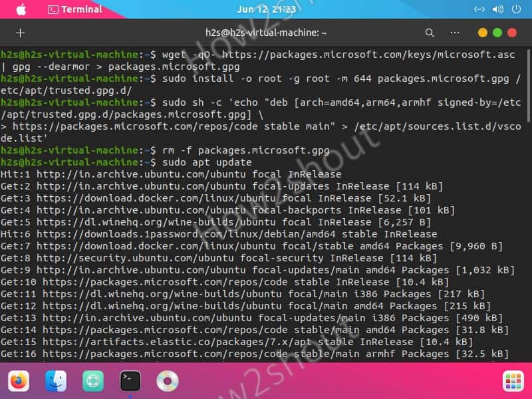Click the network arrows indicator in the top bar
The image size is (532, 399).
pos(478,9)
